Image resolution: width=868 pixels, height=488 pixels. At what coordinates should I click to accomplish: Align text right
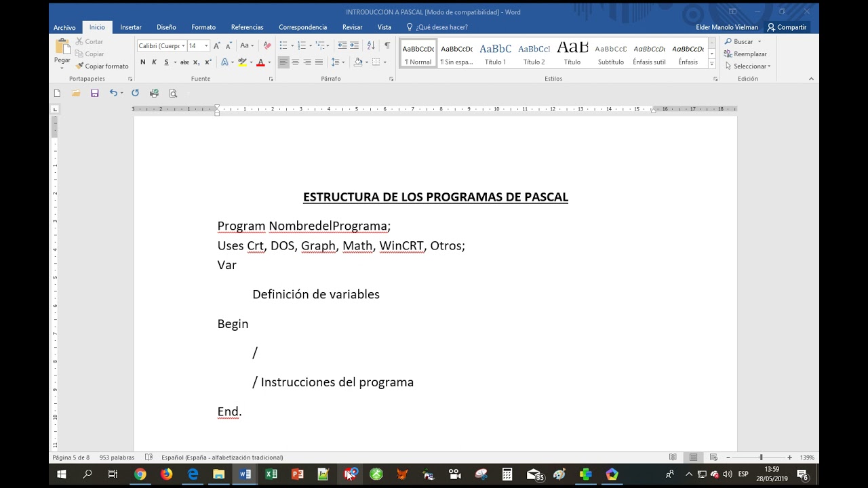point(307,62)
